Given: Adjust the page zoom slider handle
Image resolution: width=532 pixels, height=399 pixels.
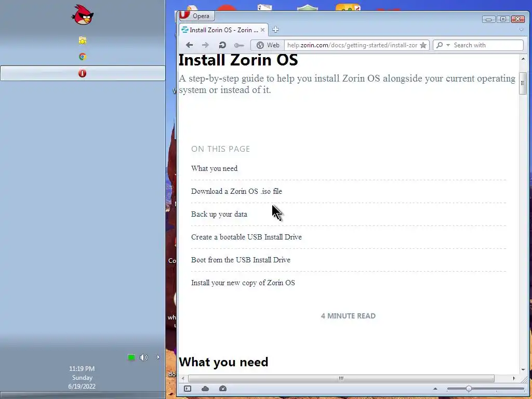Looking at the screenshot, I should coord(469,389).
